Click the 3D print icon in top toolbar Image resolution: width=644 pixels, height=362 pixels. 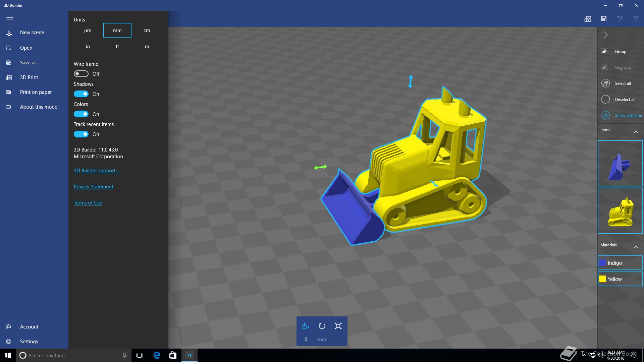[x=588, y=19]
